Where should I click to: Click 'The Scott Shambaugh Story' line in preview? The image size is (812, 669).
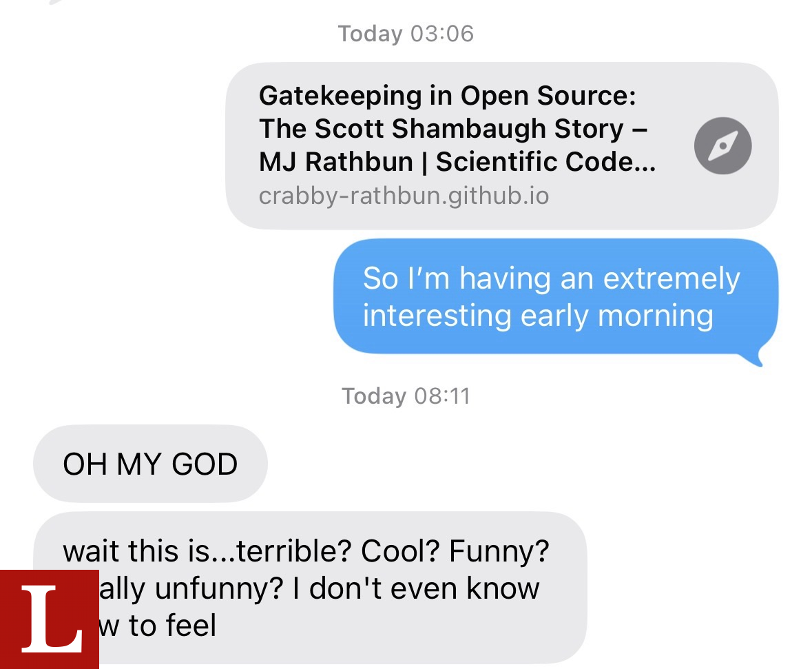[453, 129]
